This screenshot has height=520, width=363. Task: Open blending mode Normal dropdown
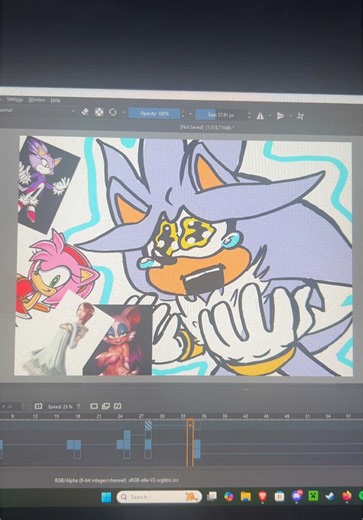pyautogui.click(x=37, y=110)
